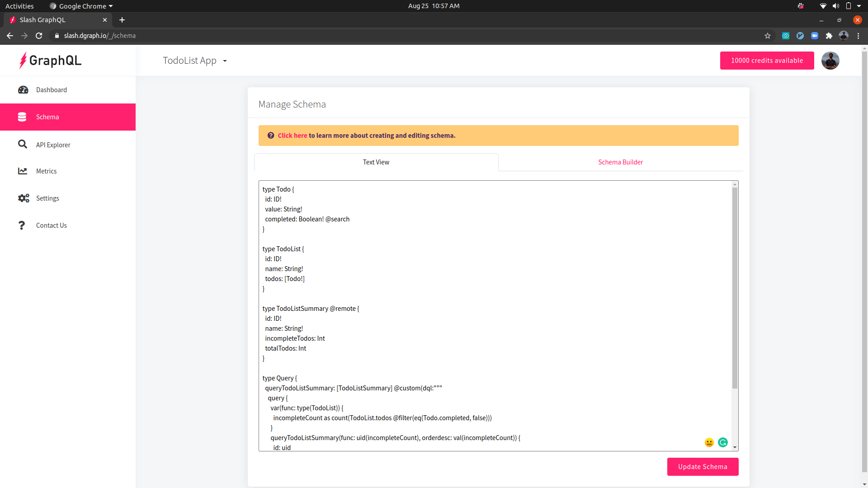
Task: Click the blue circular extension icon
Action: 800,36
